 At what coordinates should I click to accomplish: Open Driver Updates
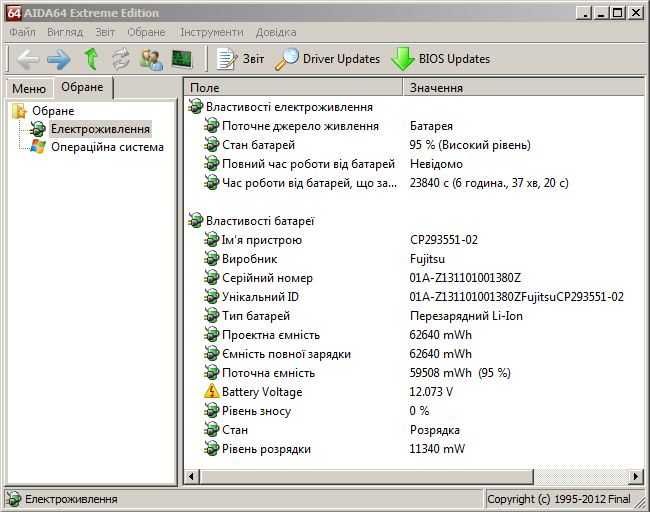(327, 59)
